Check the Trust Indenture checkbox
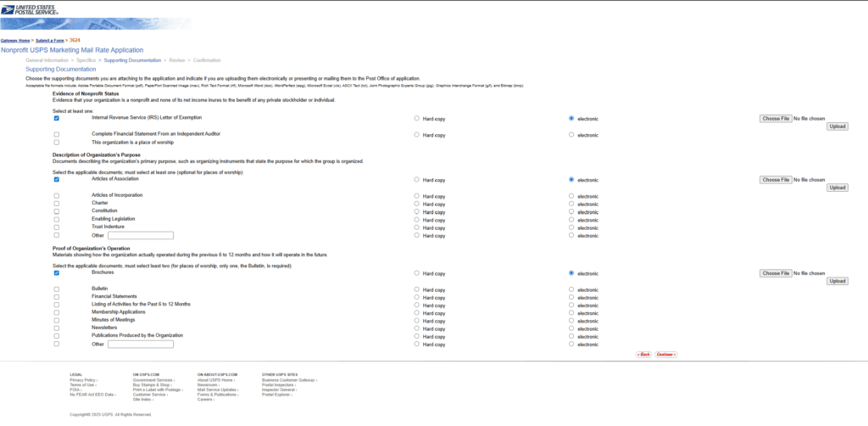Screen dimensions: 868x426 pyautogui.click(x=57, y=227)
